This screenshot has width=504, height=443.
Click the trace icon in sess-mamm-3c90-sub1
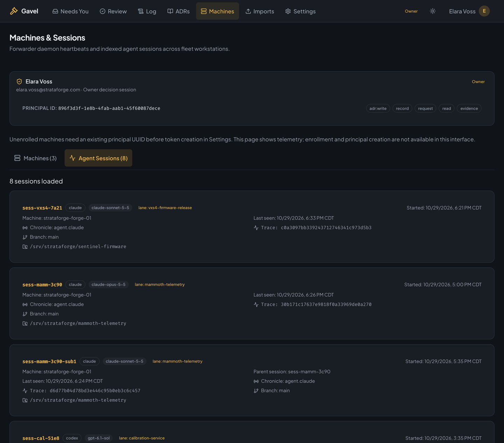tap(25, 391)
